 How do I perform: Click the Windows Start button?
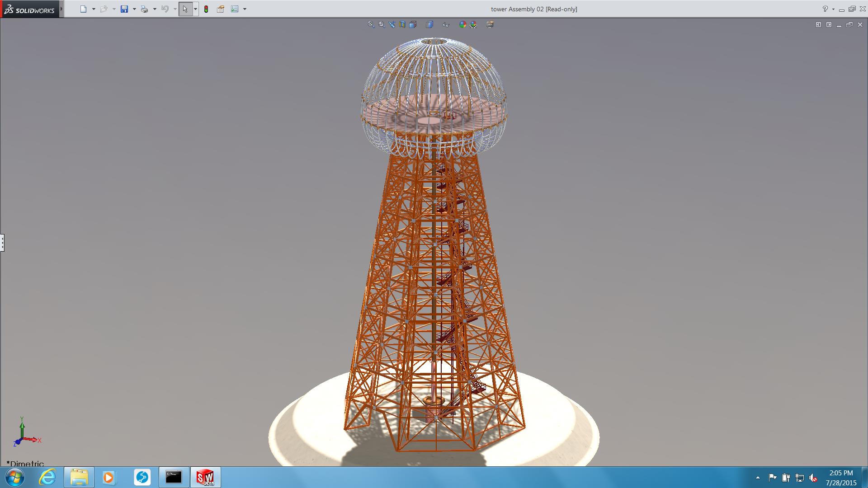pyautogui.click(x=14, y=477)
